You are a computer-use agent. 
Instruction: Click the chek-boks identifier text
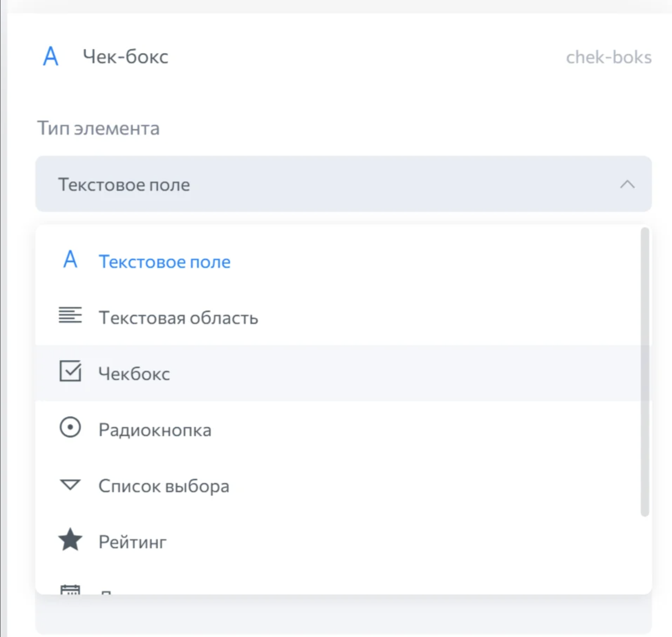pyautogui.click(x=608, y=57)
